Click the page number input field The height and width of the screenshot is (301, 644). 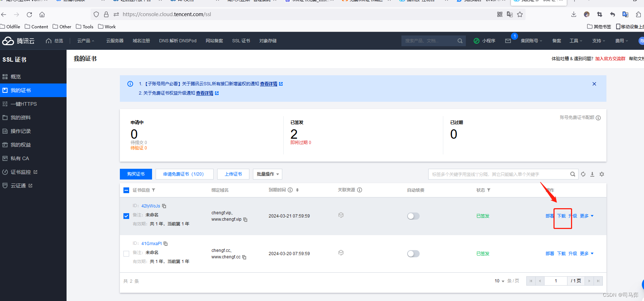[x=556, y=281]
